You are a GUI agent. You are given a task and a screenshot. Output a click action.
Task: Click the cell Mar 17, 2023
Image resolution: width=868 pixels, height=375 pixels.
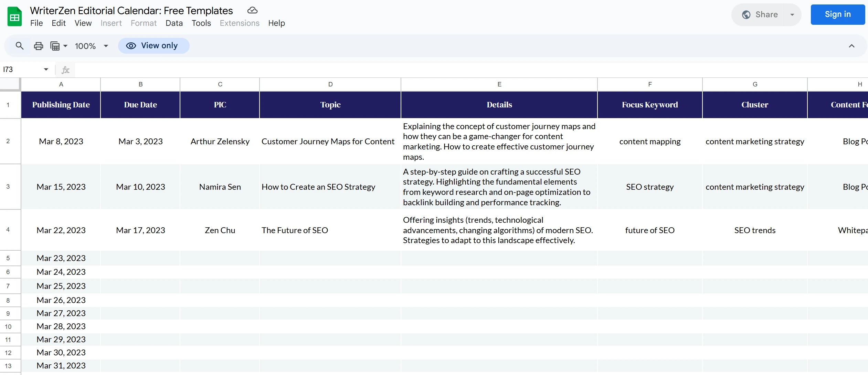coord(140,230)
